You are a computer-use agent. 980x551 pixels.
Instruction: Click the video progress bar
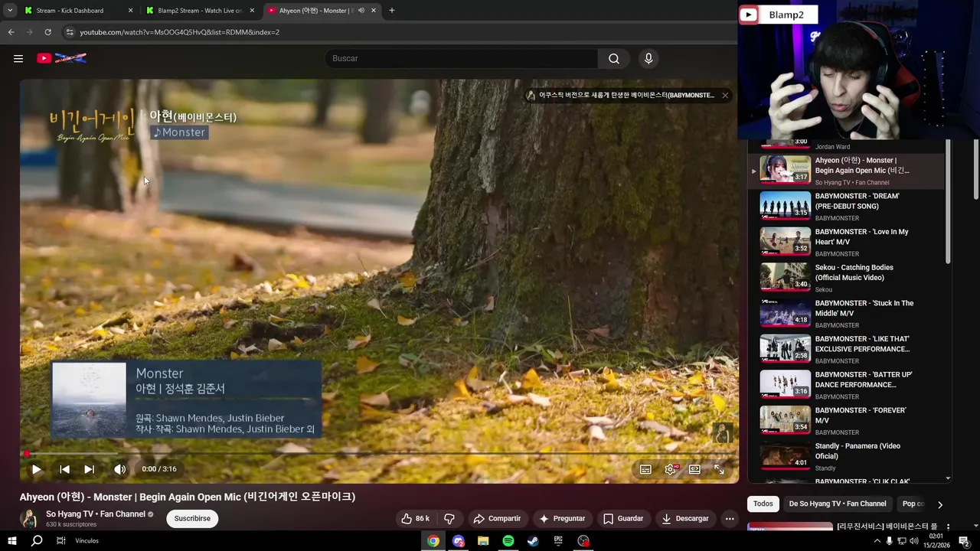tap(379, 454)
